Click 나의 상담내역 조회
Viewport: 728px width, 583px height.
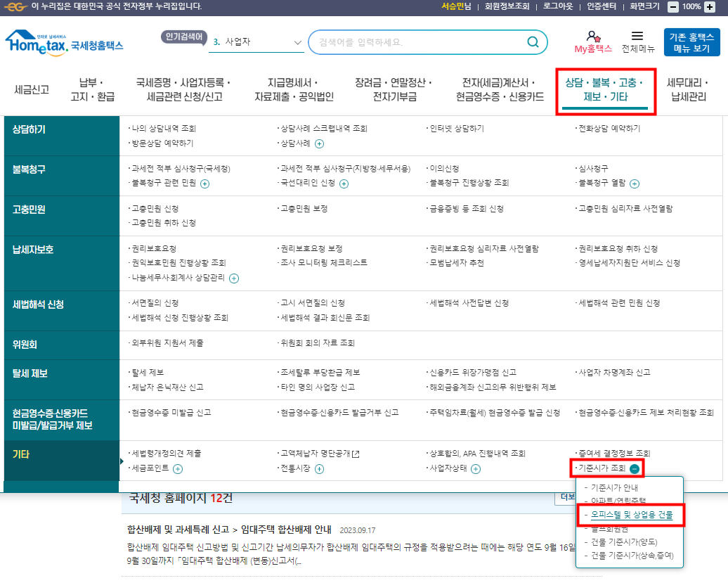(164, 129)
